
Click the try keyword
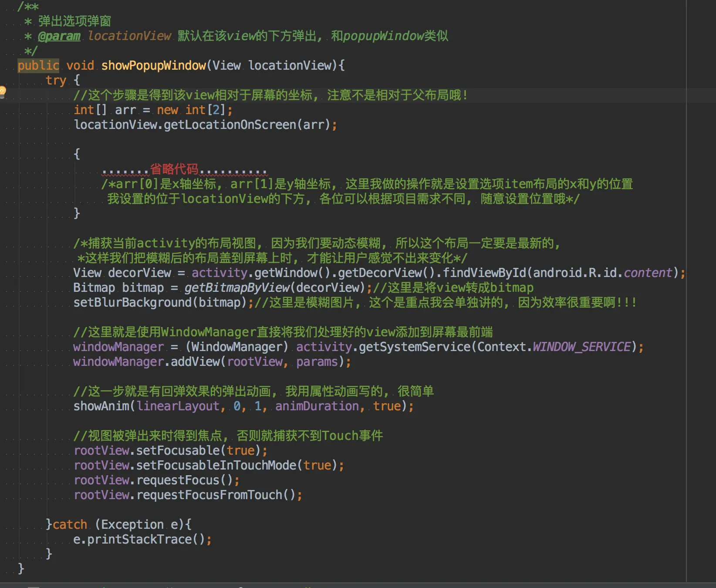point(56,81)
